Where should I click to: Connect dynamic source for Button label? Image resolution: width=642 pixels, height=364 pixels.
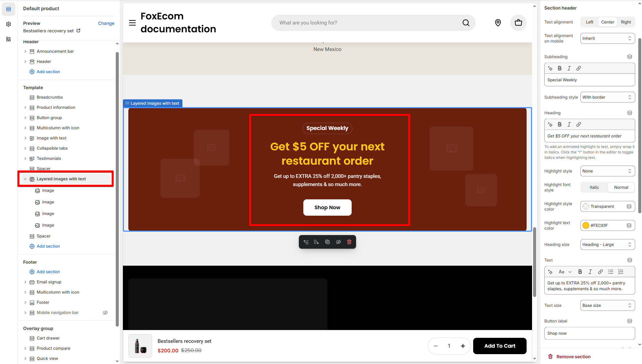coord(630,321)
